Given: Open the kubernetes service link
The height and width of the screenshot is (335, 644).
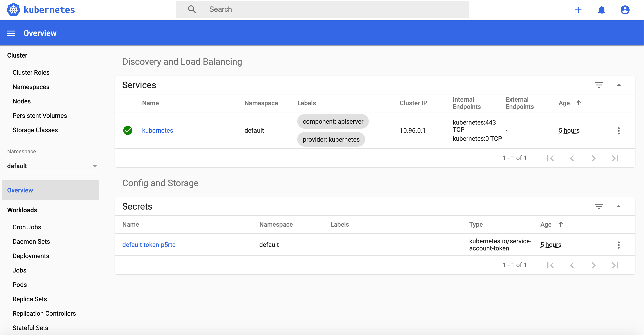Looking at the screenshot, I should point(157,130).
